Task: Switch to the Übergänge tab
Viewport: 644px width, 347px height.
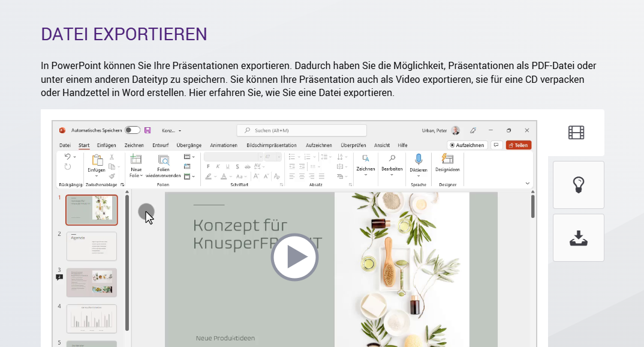Action: pos(189,145)
